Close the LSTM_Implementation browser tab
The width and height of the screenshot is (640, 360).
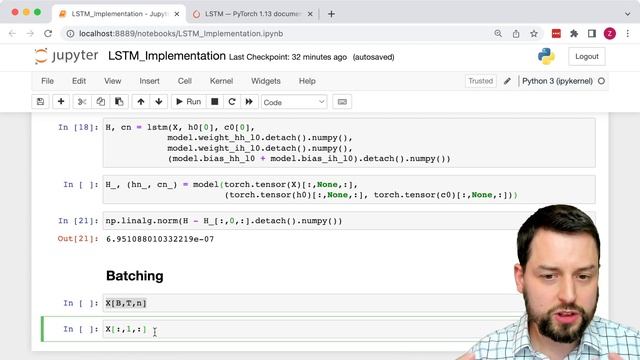point(177,14)
